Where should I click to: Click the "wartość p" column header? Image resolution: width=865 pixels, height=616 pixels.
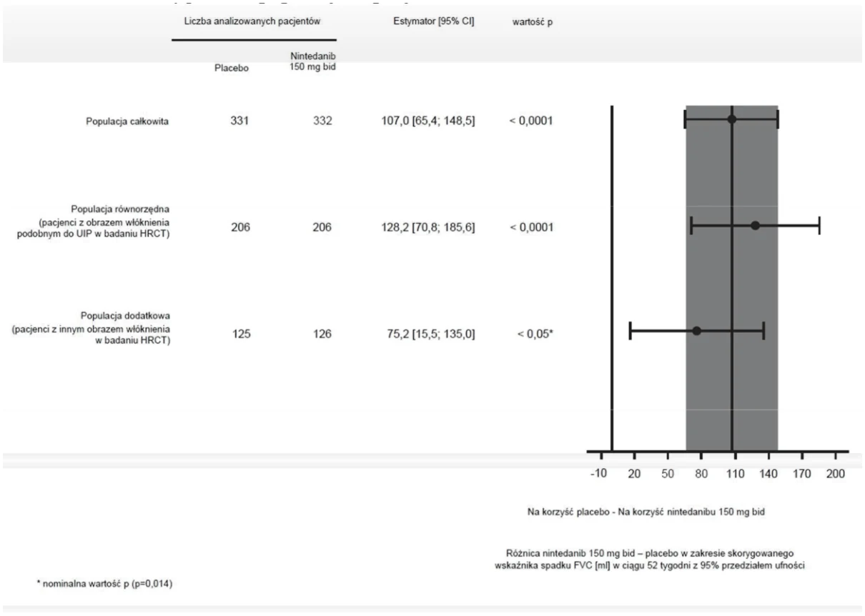(533, 22)
